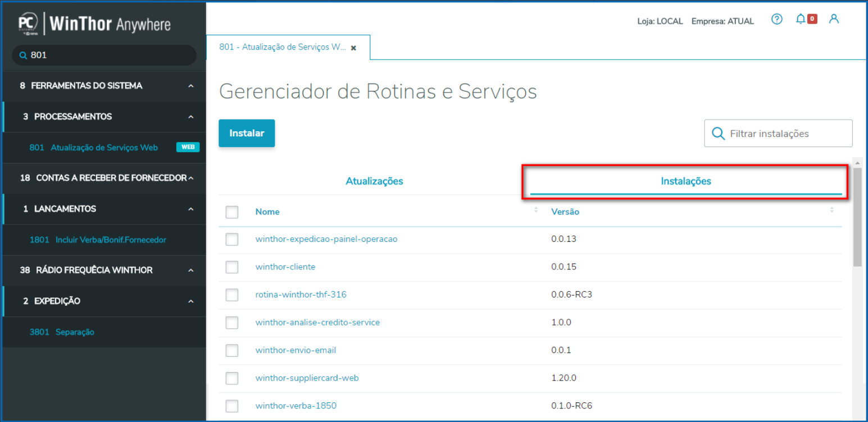Screen dimensions: 868x422
Task: Click the Loja: LOCAL text
Action: pos(660,21)
